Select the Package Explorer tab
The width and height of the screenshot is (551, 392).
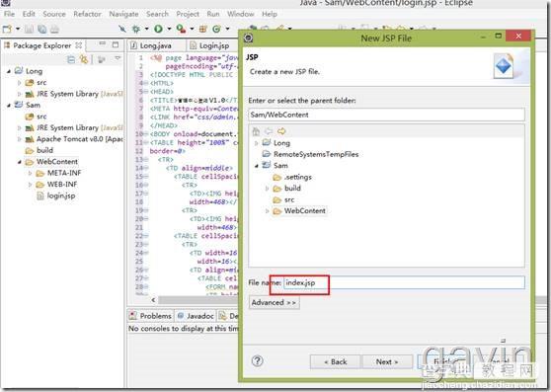tap(42, 45)
